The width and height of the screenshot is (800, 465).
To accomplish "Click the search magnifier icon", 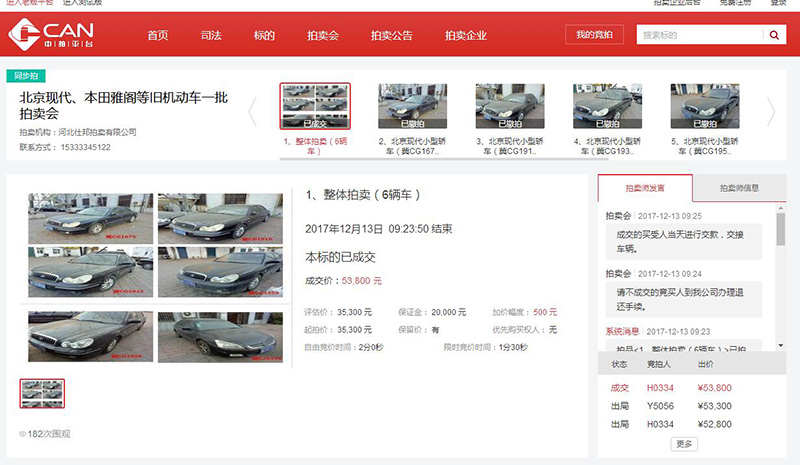I will pos(774,35).
